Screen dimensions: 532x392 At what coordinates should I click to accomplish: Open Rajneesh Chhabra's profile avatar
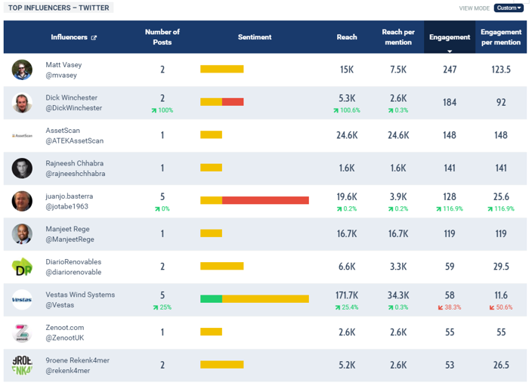click(x=22, y=168)
